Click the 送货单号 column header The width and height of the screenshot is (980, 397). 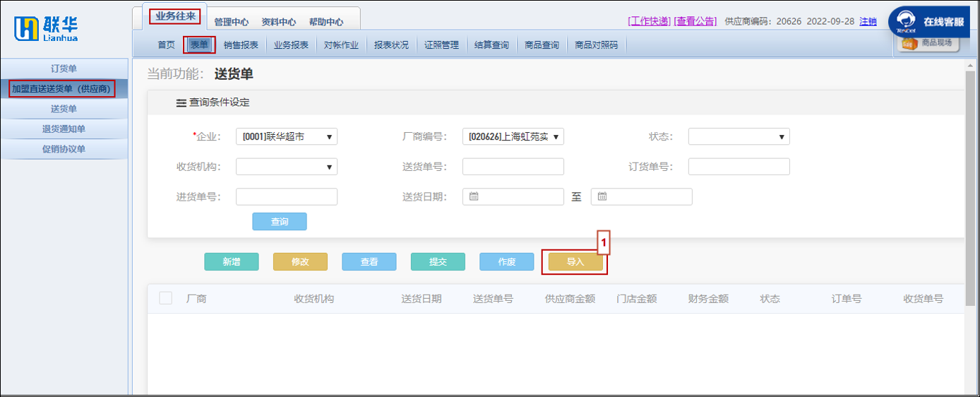click(x=493, y=299)
